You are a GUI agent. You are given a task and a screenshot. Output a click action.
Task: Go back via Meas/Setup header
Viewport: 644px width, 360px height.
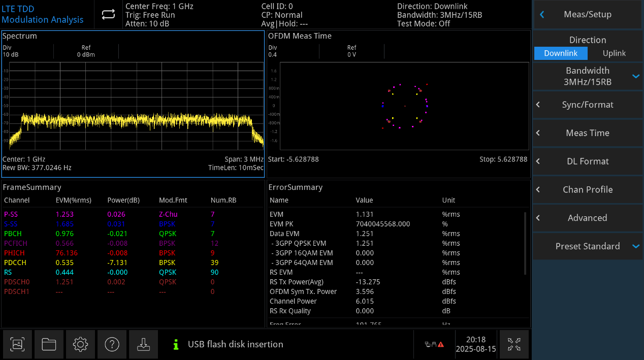(588, 14)
